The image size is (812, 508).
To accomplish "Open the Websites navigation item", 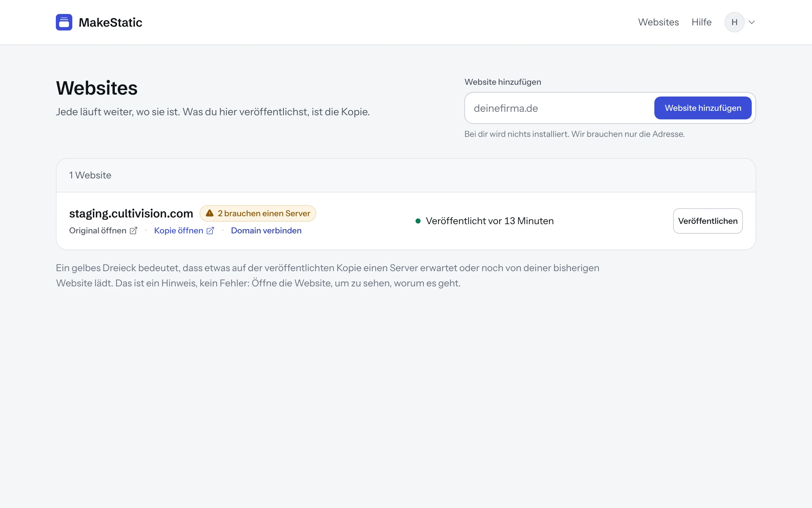I will coord(658,22).
